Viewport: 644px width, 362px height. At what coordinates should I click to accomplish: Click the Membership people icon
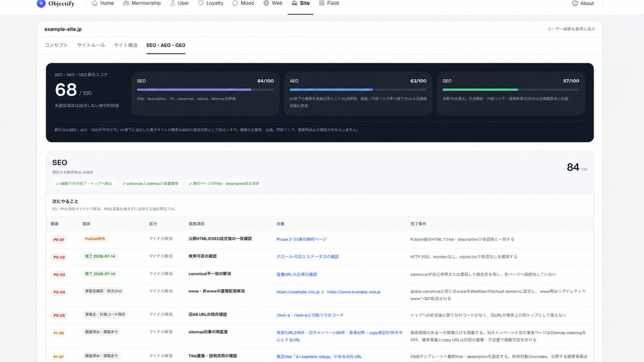pos(126,3)
